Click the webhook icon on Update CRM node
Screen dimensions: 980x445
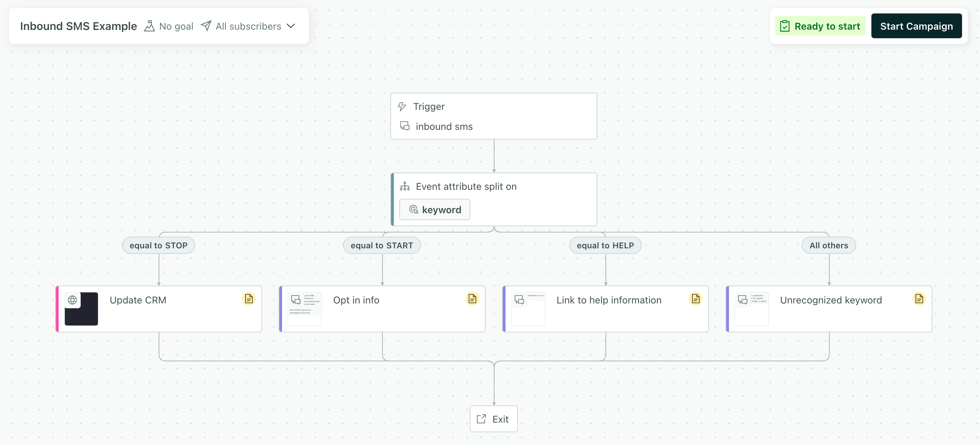pyautogui.click(x=73, y=300)
